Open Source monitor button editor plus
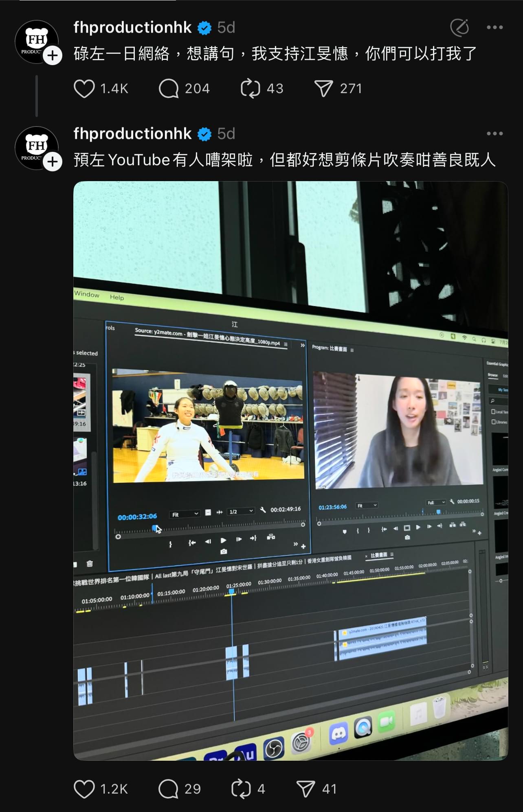523x812 pixels. (x=303, y=547)
